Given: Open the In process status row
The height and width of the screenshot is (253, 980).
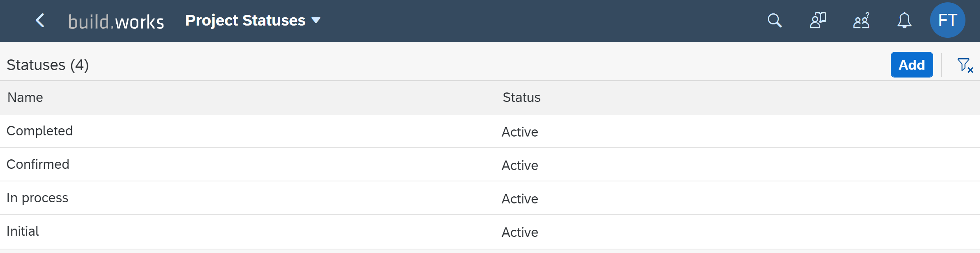Looking at the screenshot, I should [x=490, y=198].
